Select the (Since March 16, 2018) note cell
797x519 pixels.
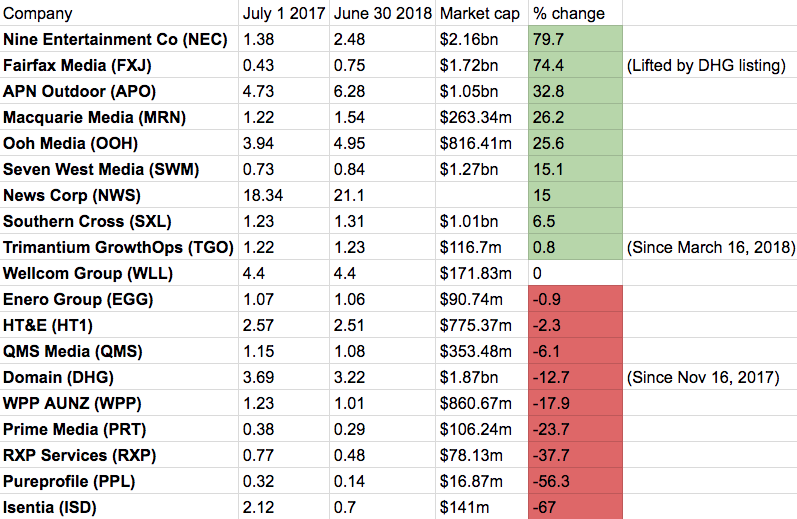pyautogui.click(x=708, y=248)
